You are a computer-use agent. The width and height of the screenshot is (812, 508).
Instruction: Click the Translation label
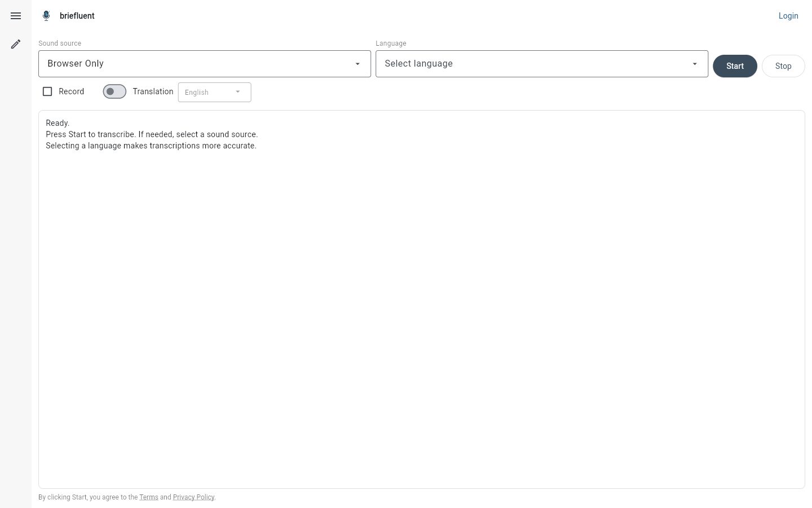[x=153, y=91]
